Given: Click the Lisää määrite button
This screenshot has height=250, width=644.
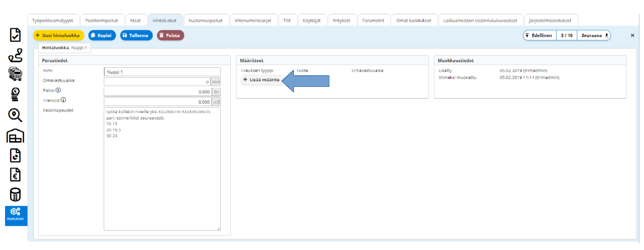Looking at the screenshot, I should tap(261, 80).
